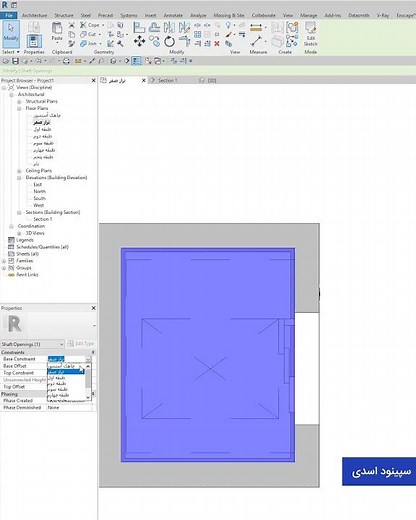The width and height of the screenshot is (416, 520).
Task: Click the Array tool grid icon
Action: tap(197, 34)
